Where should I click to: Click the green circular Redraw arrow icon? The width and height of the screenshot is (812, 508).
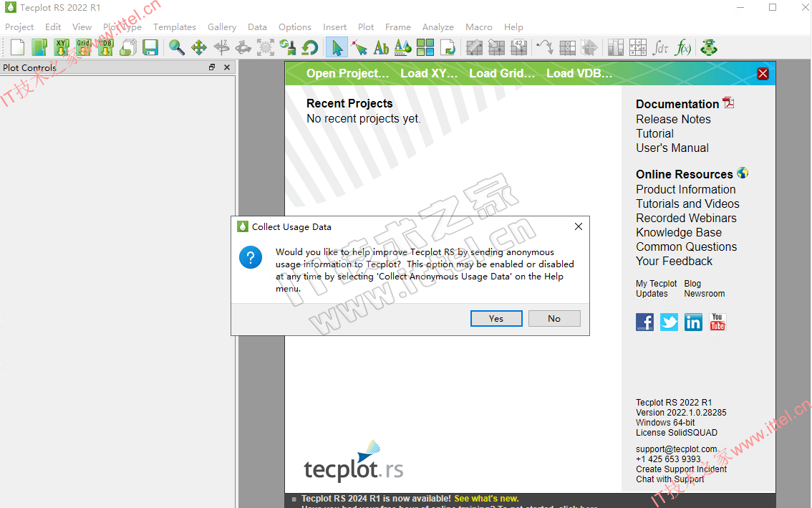click(309, 48)
